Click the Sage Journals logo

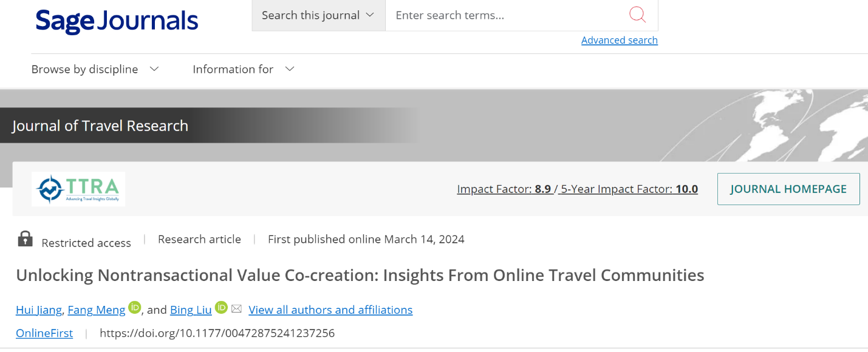[117, 21]
